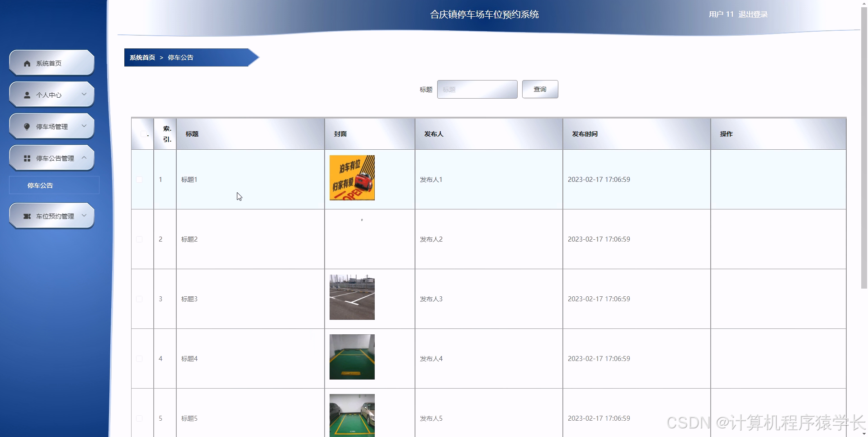Open the 系统首页 sidebar menu
This screenshot has width=868, height=437.
click(52, 63)
